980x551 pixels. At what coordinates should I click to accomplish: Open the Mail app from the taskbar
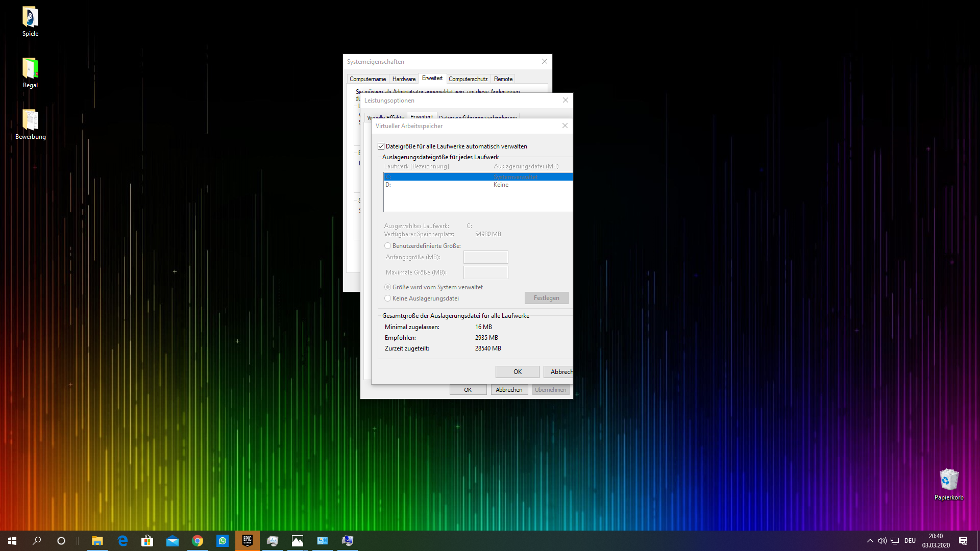pos(173,540)
